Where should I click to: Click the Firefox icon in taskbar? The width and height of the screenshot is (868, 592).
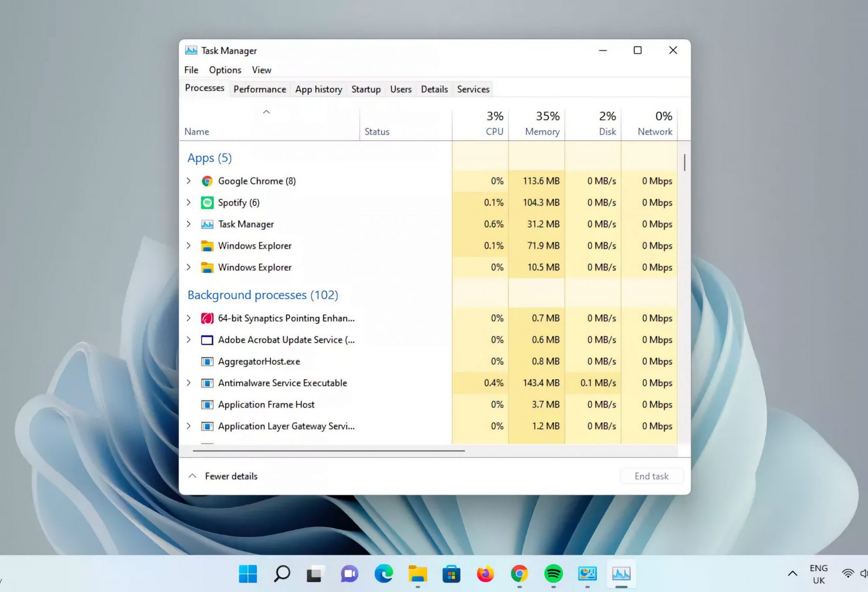tap(486, 573)
